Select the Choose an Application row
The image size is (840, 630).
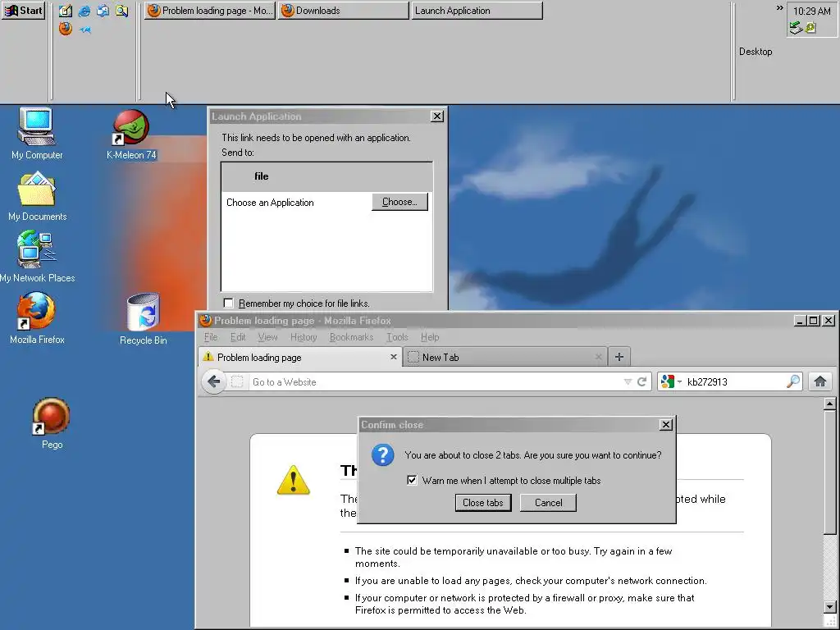326,202
